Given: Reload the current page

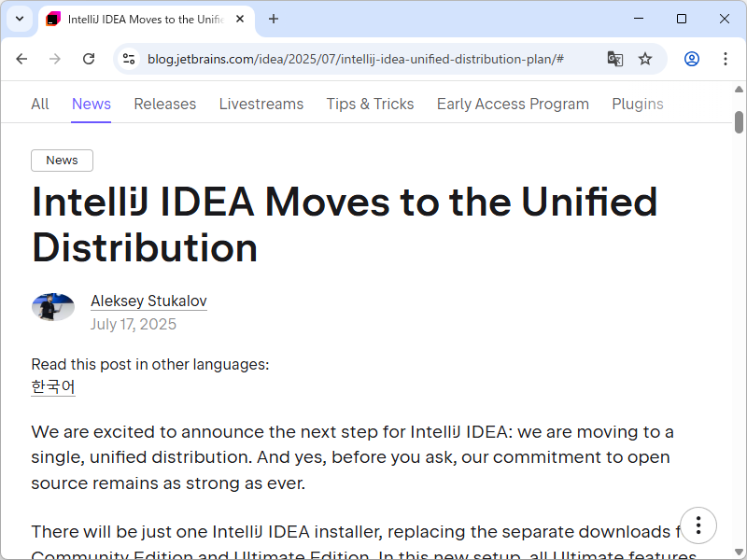Looking at the screenshot, I should 89,59.
